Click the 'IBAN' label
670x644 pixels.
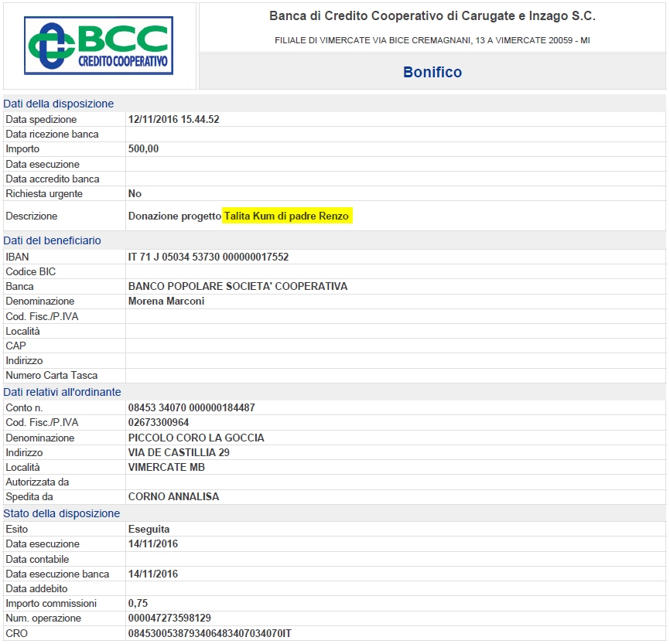[x=18, y=257]
